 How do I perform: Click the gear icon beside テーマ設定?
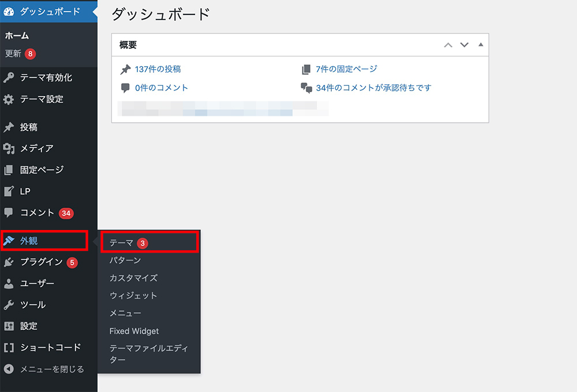[x=9, y=99]
